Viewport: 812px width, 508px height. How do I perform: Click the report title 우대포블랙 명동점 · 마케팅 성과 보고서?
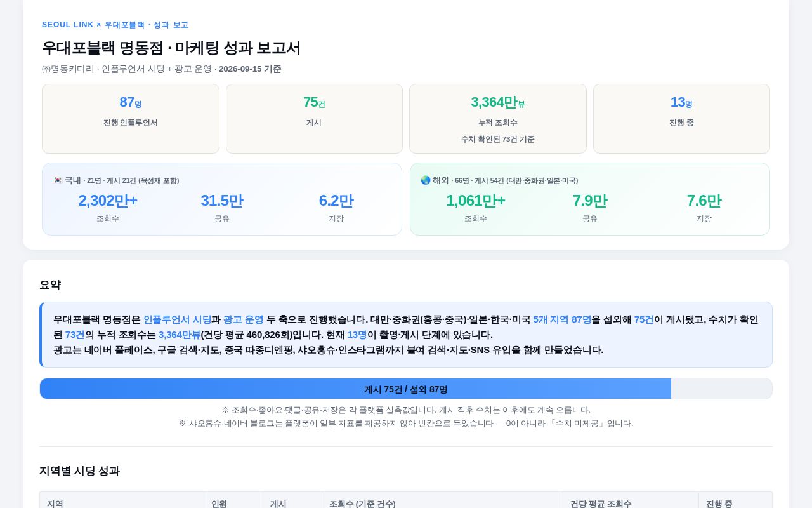171,48
